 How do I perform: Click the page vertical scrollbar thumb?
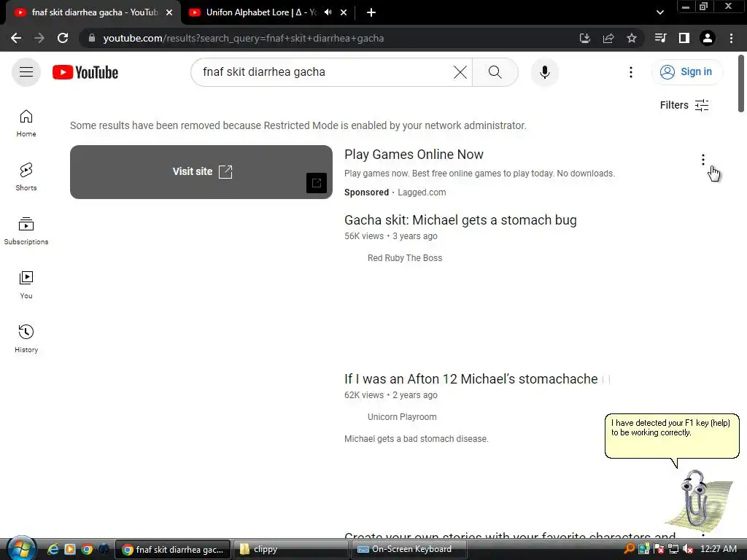click(x=741, y=83)
